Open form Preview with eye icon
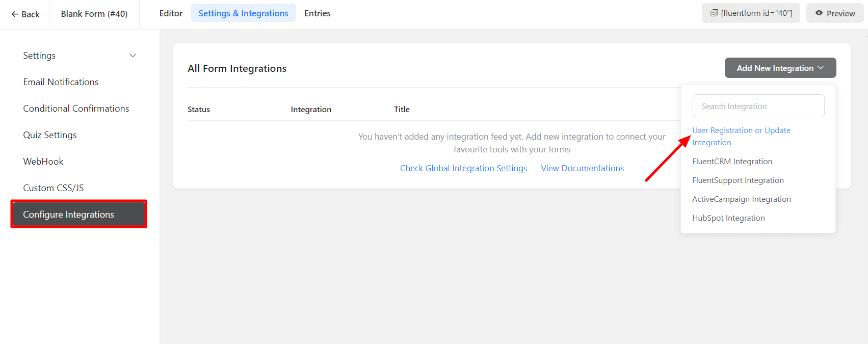 coord(835,13)
